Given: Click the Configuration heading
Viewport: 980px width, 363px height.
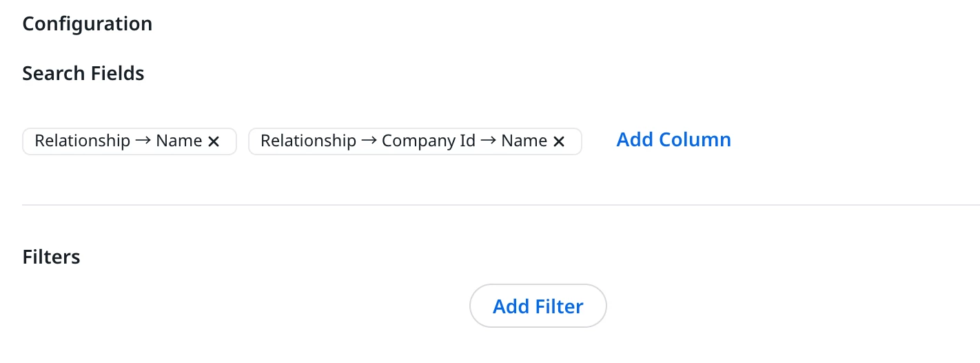Looking at the screenshot, I should (x=87, y=24).
